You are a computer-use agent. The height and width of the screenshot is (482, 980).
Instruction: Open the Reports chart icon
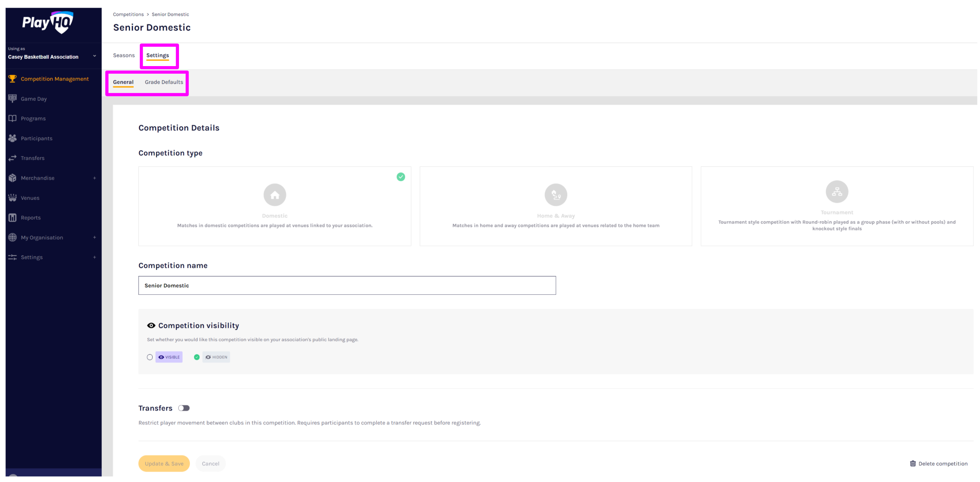coord(12,218)
